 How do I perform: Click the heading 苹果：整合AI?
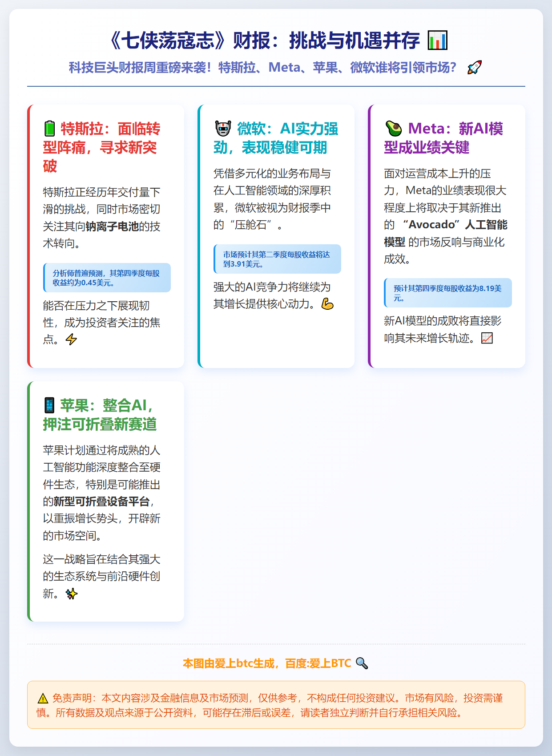pyautogui.click(x=100, y=415)
